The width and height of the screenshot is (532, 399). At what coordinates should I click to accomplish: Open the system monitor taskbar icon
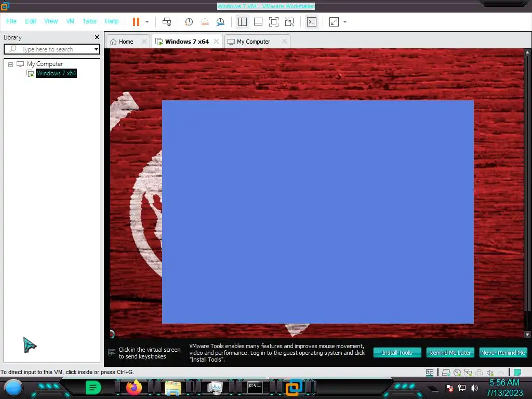215,388
